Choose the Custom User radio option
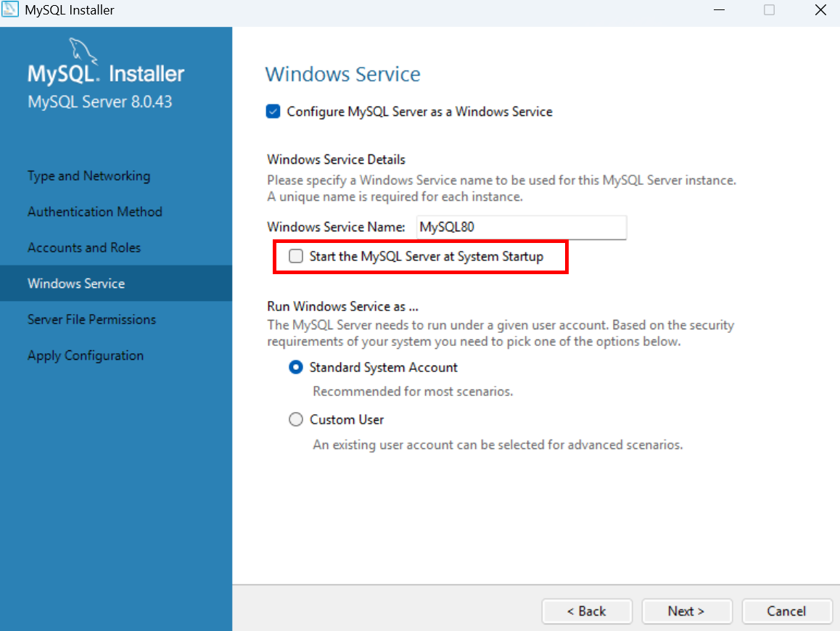Image resolution: width=840 pixels, height=631 pixels. [296, 419]
